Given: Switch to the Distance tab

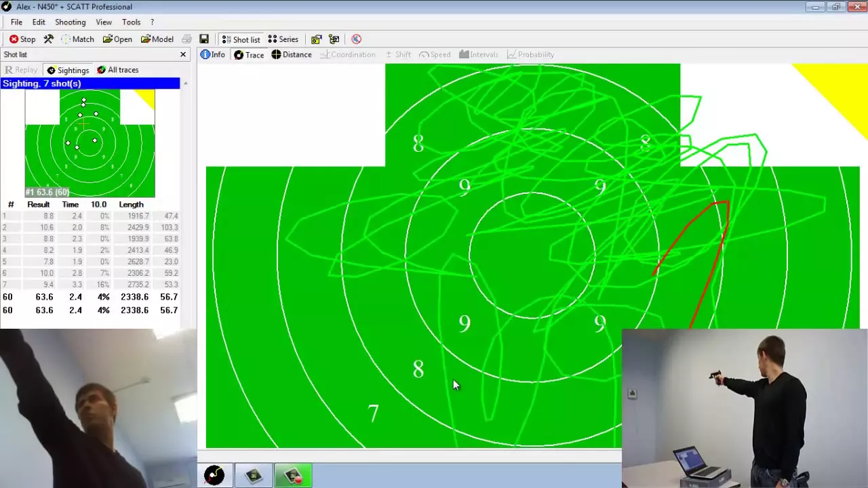Looking at the screenshot, I should (x=292, y=55).
